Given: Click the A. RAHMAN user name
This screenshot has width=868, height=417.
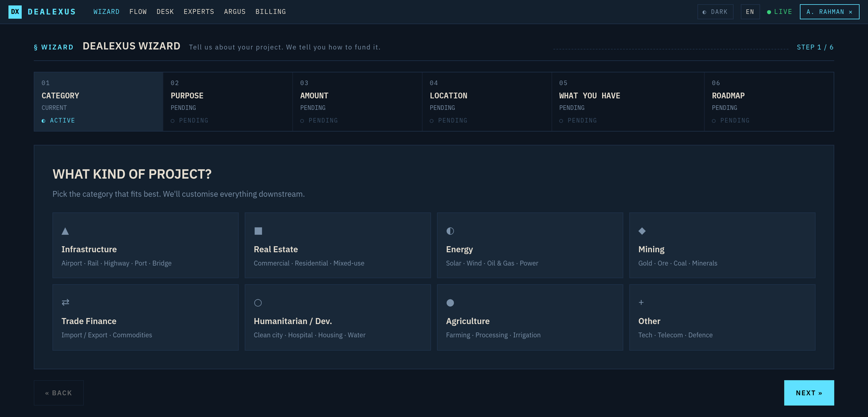Looking at the screenshot, I should [x=825, y=12].
